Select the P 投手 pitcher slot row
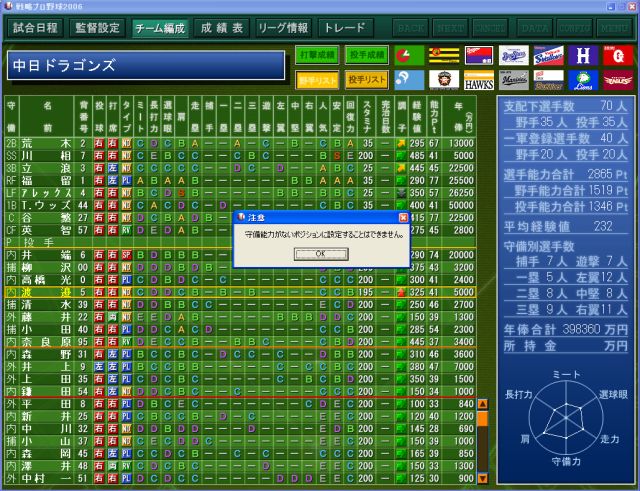This screenshot has width=640, height=491. point(240,243)
